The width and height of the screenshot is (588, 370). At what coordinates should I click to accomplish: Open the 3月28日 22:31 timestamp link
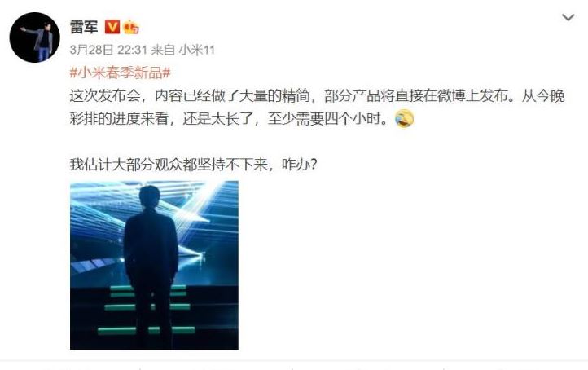point(108,50)
